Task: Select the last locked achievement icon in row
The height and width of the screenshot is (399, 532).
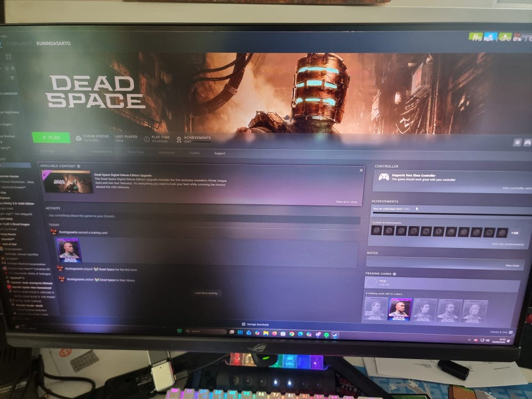Action: point(502,232)
